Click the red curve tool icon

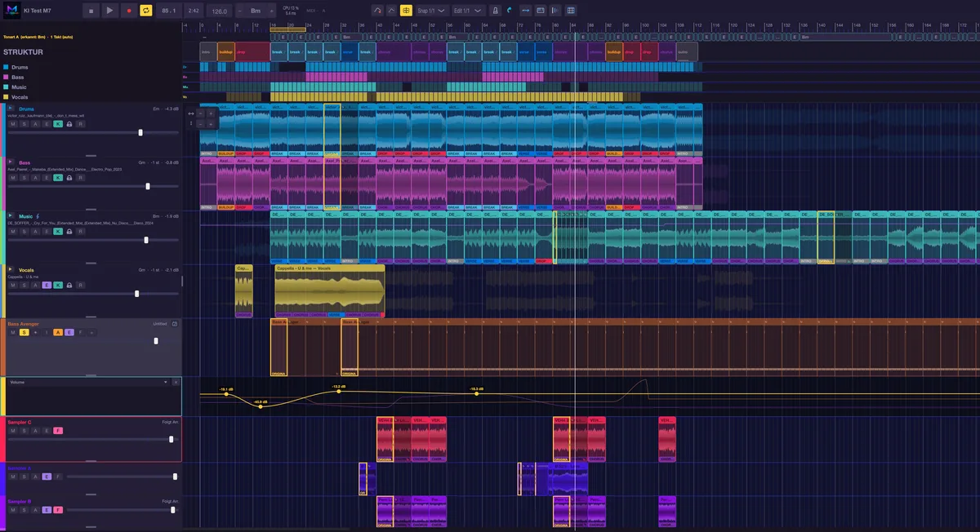pos(376,11)
